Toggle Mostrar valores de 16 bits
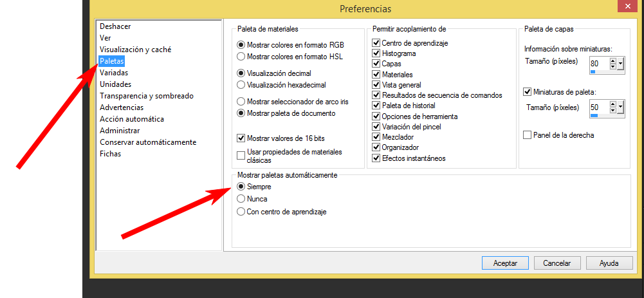 click(281, 138)
